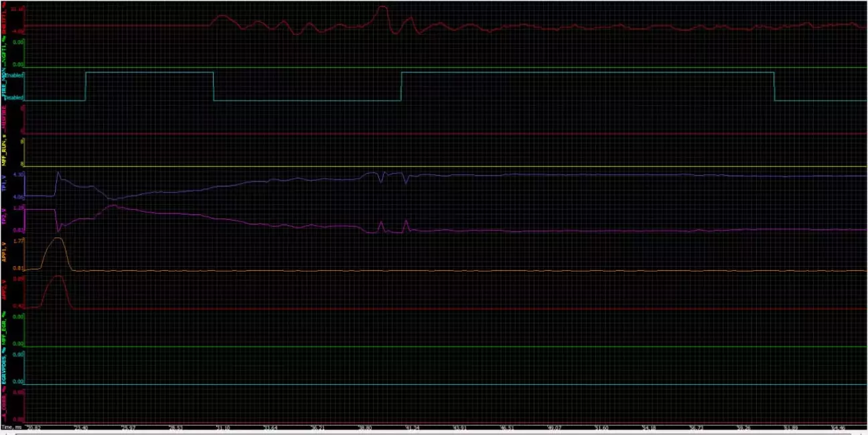The height and width of the screenshot is (435, 868).
Task: Click the final falling edge of cyan square wave
Action: (774, 86)
